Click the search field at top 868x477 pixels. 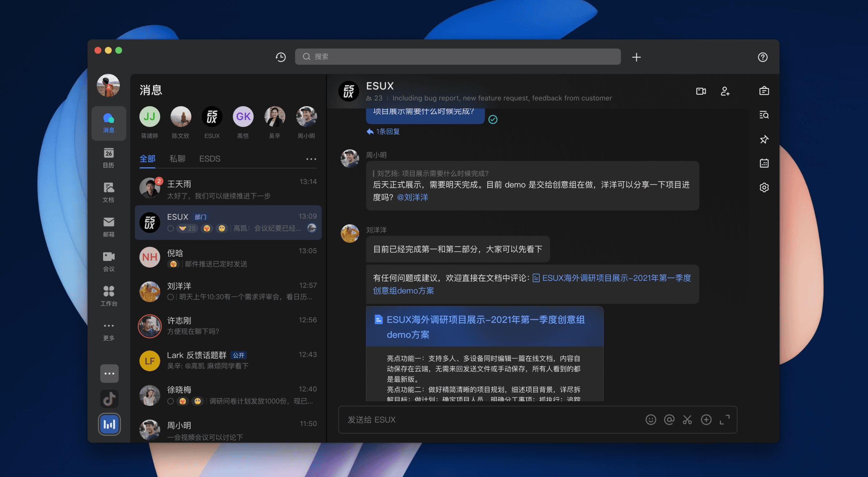tap(458, 57)
